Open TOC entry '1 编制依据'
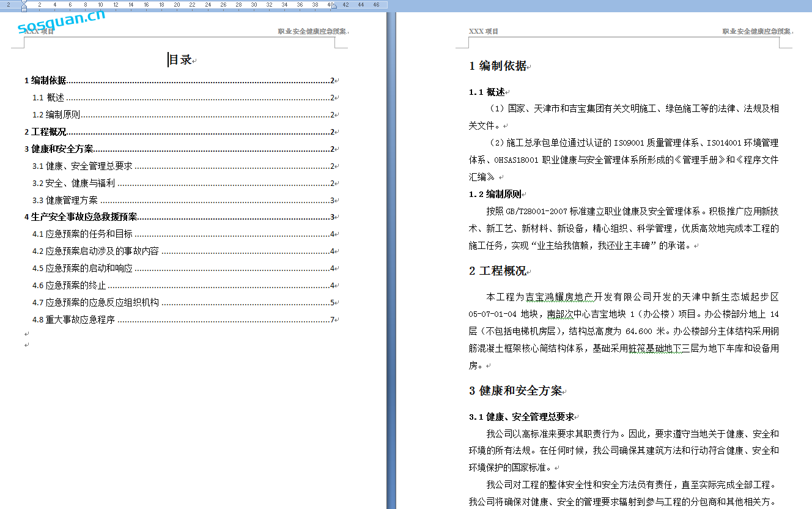 click(x=45, y=81)
